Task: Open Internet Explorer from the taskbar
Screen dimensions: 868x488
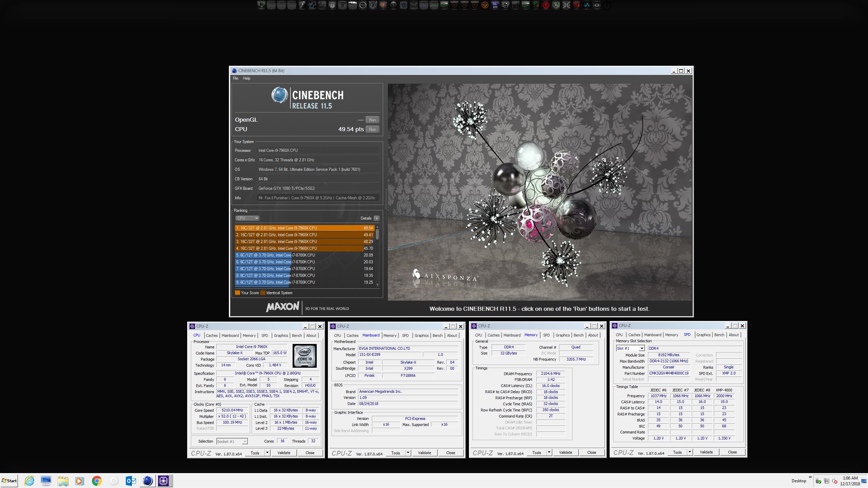Action: tap(29, 481)
